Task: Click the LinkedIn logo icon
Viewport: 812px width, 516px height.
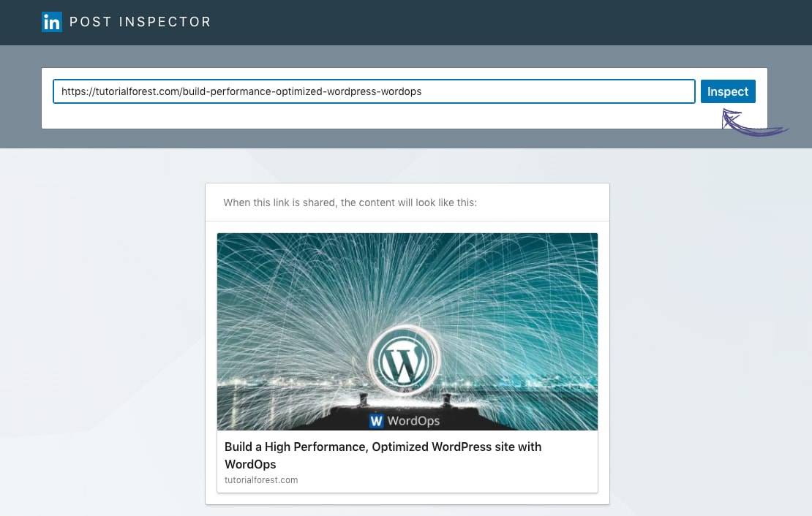Action: click(52, 22)
